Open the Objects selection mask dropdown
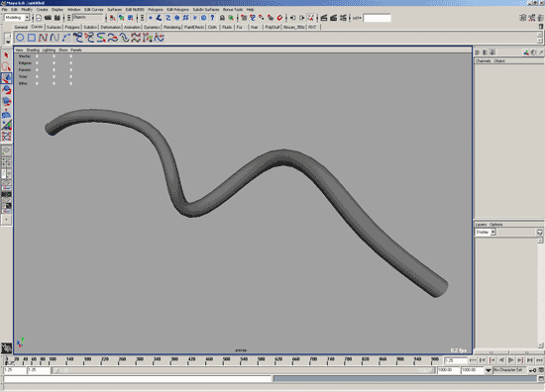The height and width of the screenshot is (392, 545). (x=88, y=18)
